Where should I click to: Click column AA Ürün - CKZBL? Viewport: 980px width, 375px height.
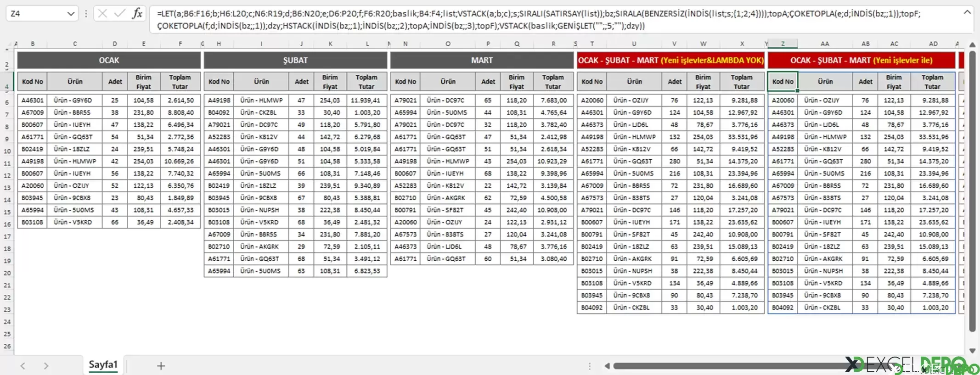coord(825,308)
